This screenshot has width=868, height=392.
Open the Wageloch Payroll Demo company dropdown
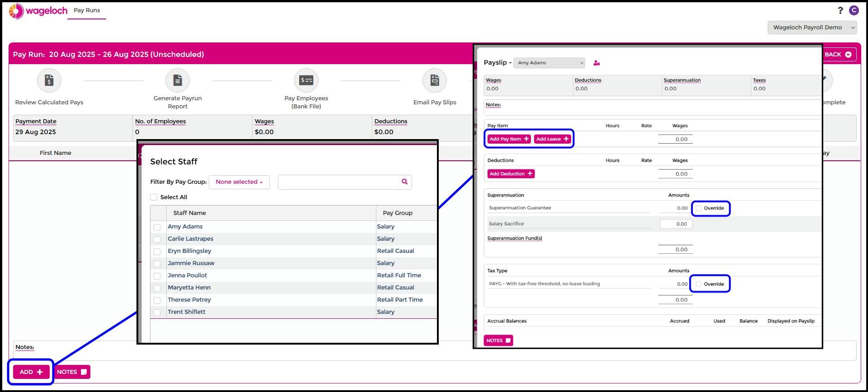pos(812,28)
